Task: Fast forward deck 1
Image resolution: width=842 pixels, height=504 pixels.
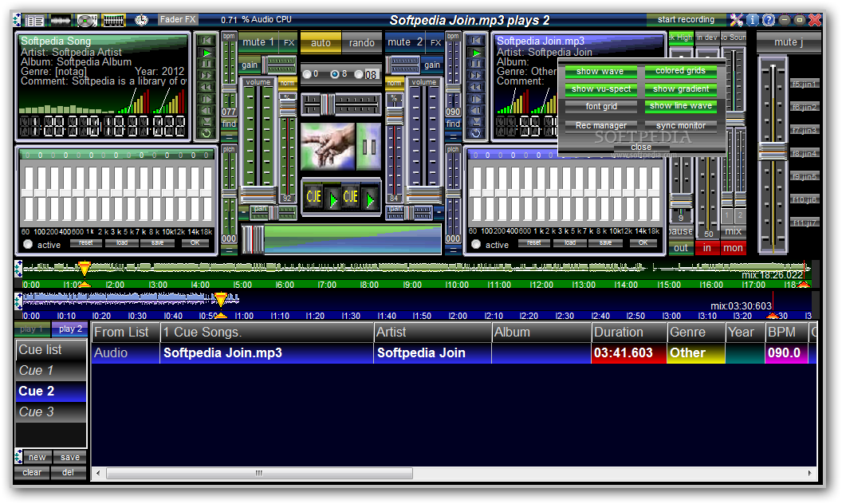Action: pyautogui.click(x=207, y=76)
